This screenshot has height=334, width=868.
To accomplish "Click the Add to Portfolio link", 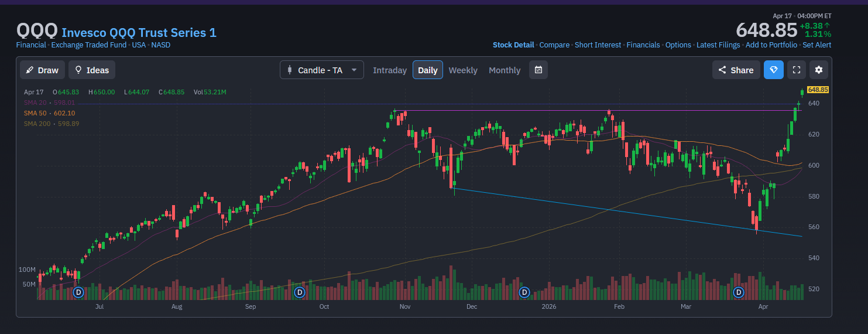I will tap(771, 45).
